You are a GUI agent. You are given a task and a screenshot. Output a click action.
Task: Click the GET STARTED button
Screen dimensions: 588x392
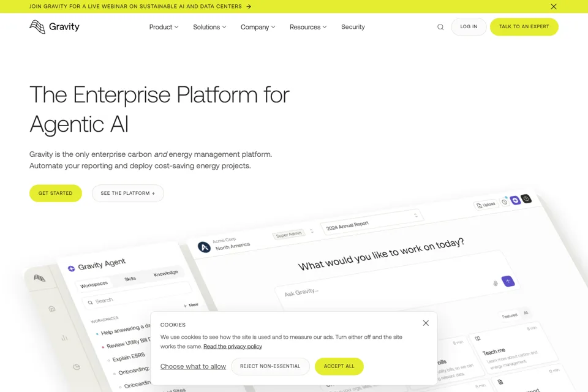click(56, 193)
